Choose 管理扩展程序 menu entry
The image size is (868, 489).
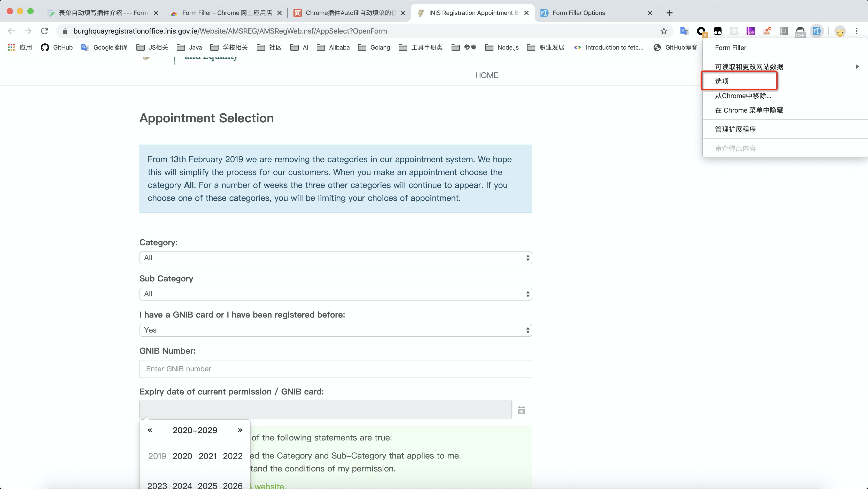point(735,129)
